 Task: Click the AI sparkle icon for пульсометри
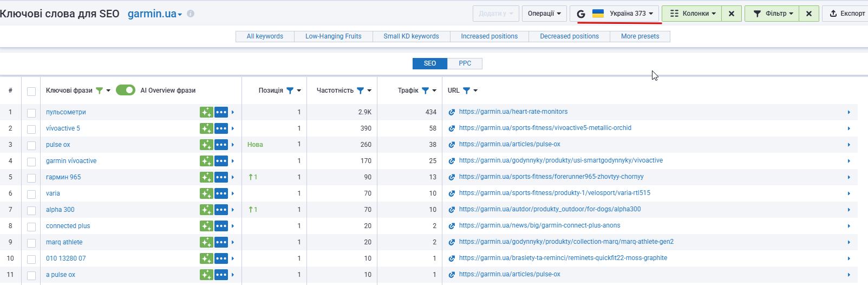coord(206,112)
